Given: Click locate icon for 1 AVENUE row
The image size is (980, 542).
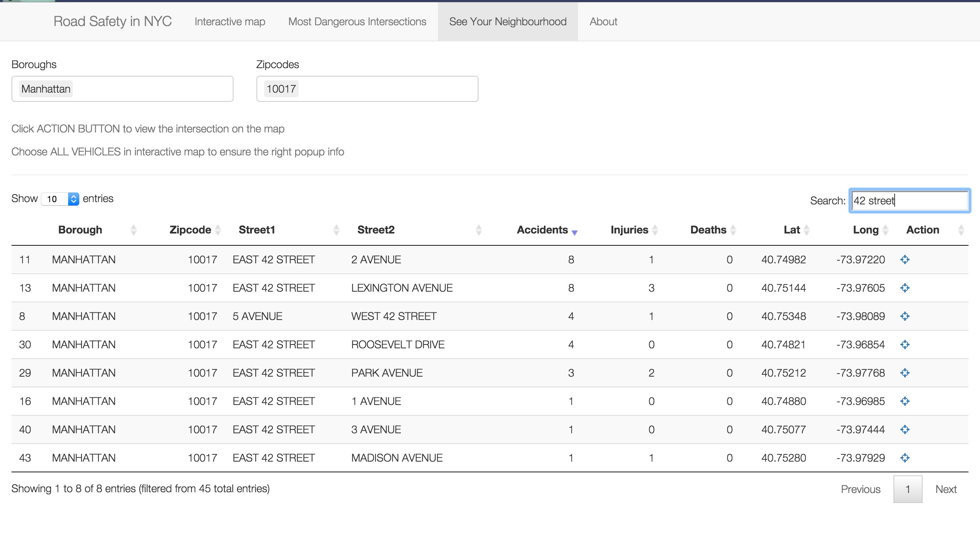Looking at the screenshot, I should [905, 401].
